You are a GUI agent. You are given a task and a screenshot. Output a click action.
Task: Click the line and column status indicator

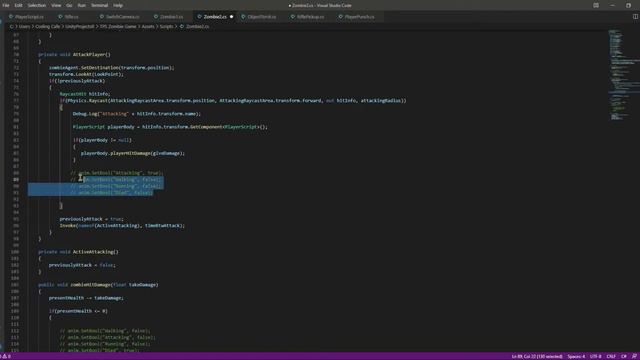(x=537, y=356)
